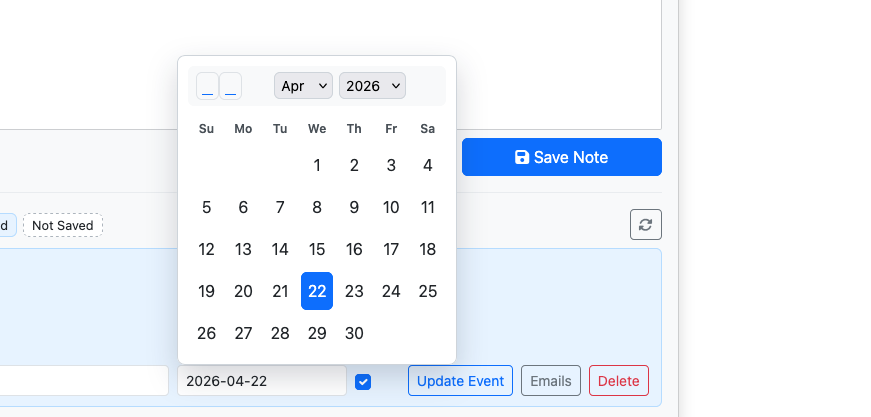Click the 2026-04-22 date input field
The height and width of the screenshot is (417, 871).
[x=262, y=380]
